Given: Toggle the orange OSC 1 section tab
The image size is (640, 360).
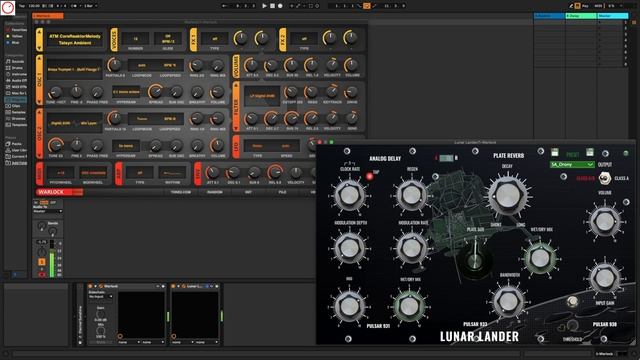Looking at the screenshot, I should [39, 80].
